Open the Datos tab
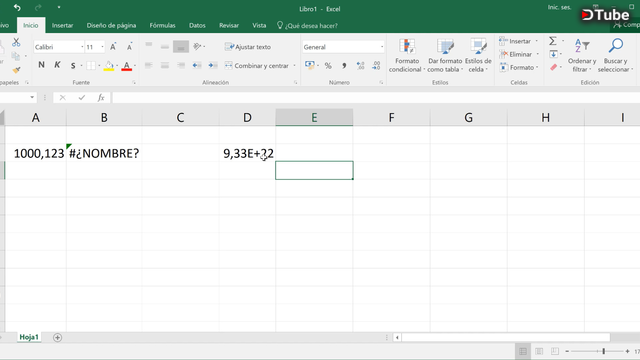The width and height of the screenshot is (640, 360). [197, 25]
